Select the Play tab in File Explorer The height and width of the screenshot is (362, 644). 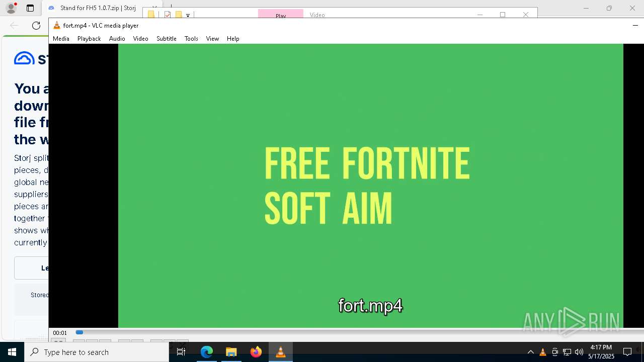click(281, 14)
